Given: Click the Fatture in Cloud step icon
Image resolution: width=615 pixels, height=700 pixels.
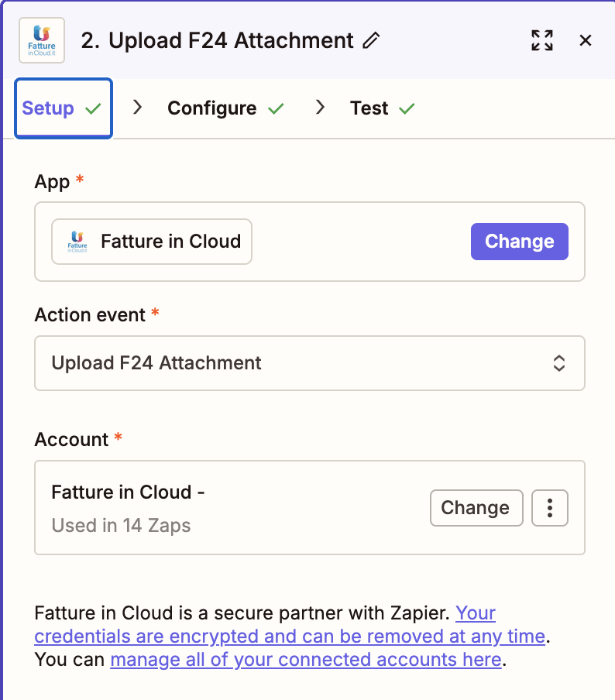Looking at the screenshot, I should click(41, 39).
